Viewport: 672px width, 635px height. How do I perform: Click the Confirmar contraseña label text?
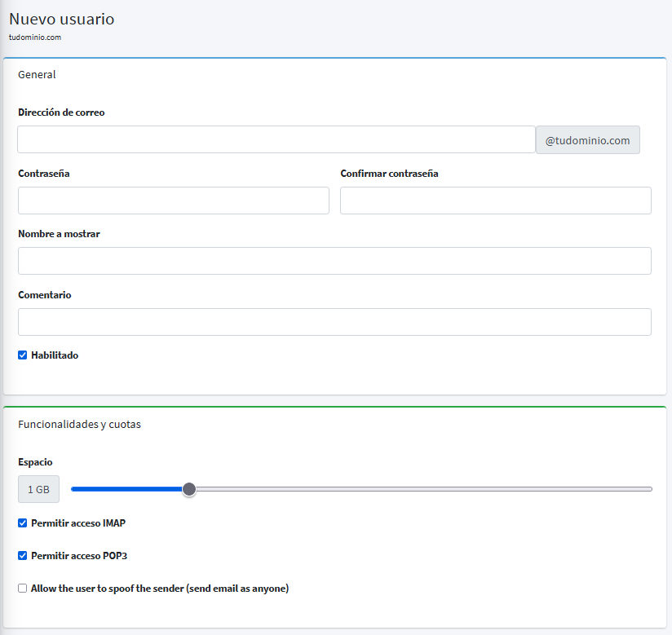(389, 174)
